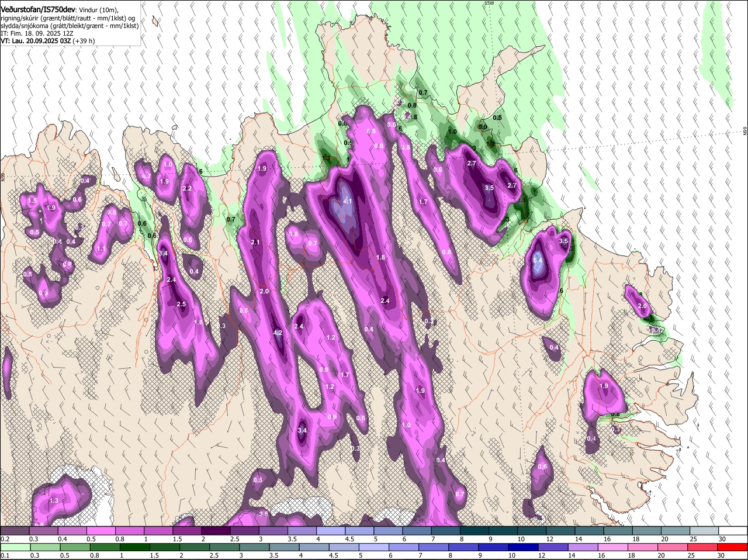Select the dusky mauve swatch starting at 0.2 in the upper legend
Viewport: 748px width, 560px height.
[15, 531]
